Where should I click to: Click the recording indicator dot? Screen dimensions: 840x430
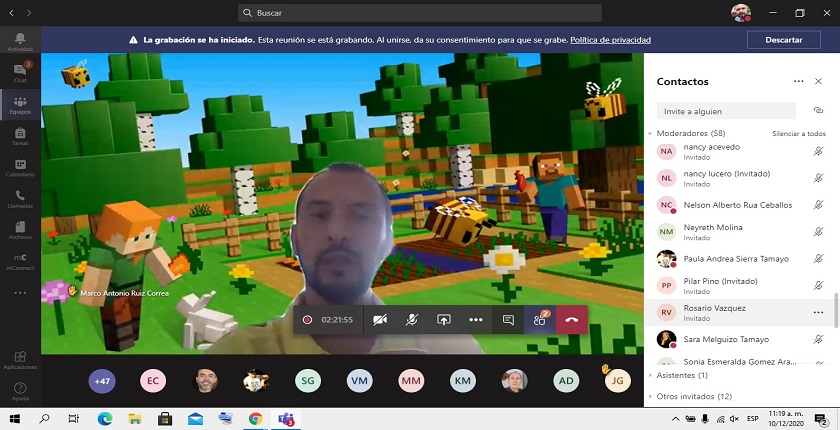coord(307,320)
